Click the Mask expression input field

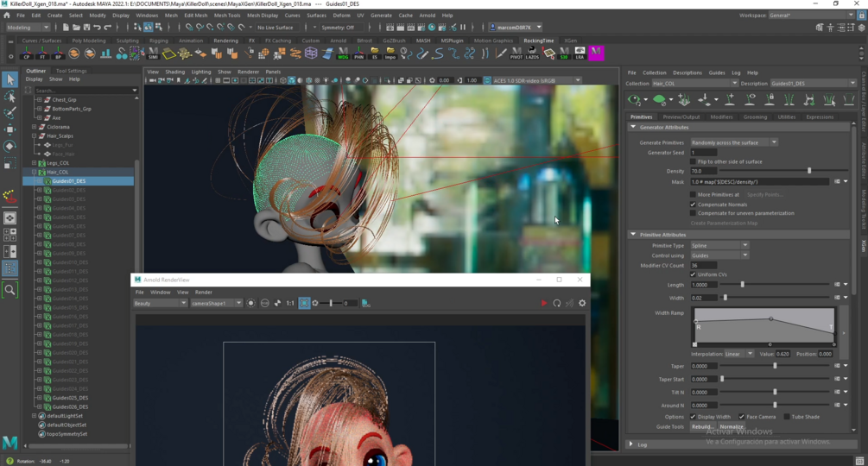(759, 182)
